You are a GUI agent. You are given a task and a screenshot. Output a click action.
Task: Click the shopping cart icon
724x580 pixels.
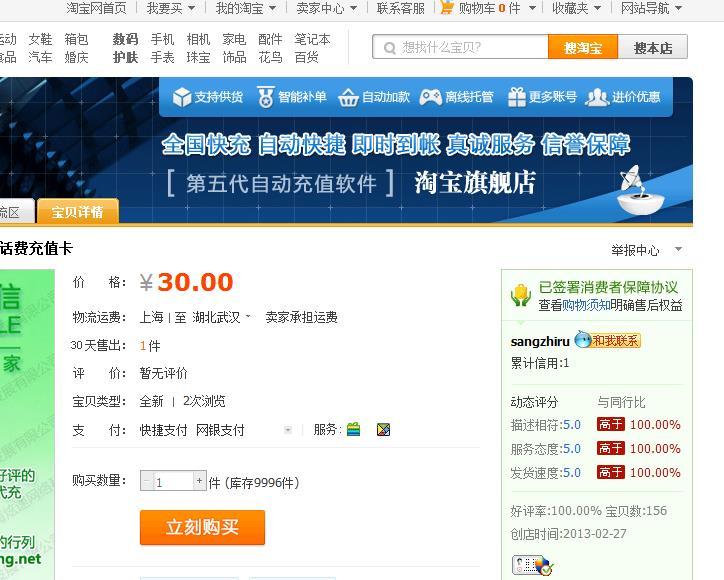pyautogui.click(x=446, y=7)
